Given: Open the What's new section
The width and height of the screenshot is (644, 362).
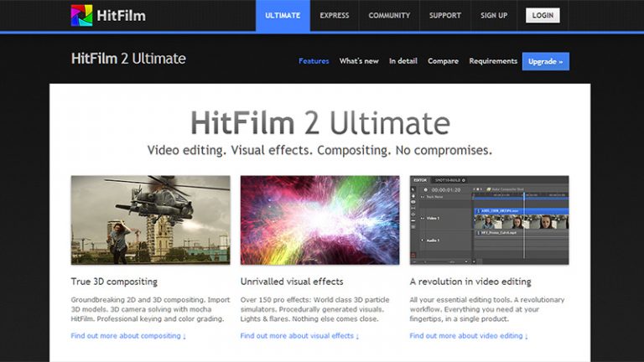Looking at the screenshot, I should tap(359, 61).
